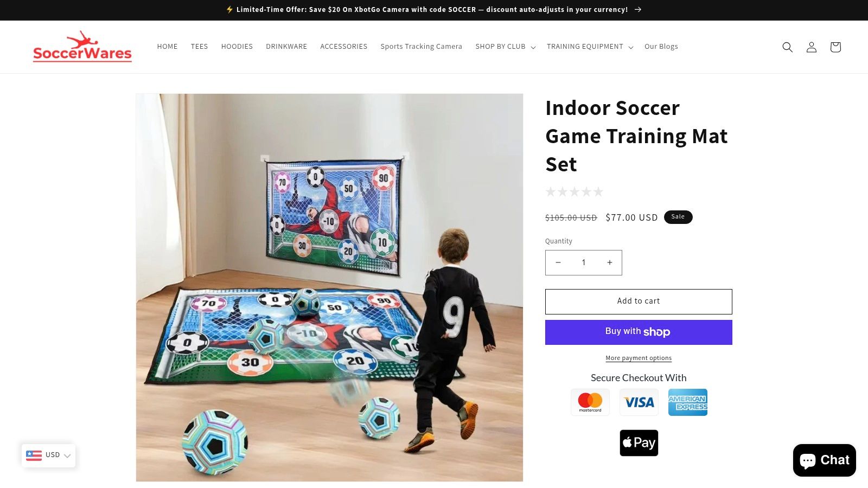
Task: Click the announcement bar arrow icon
Action: click(x=638, y=10)
